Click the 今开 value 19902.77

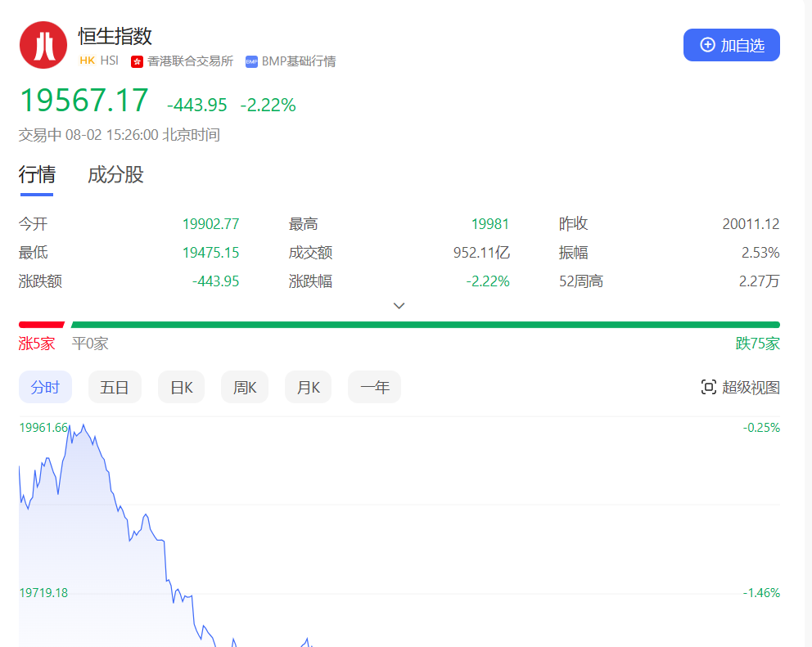point(210,224)
